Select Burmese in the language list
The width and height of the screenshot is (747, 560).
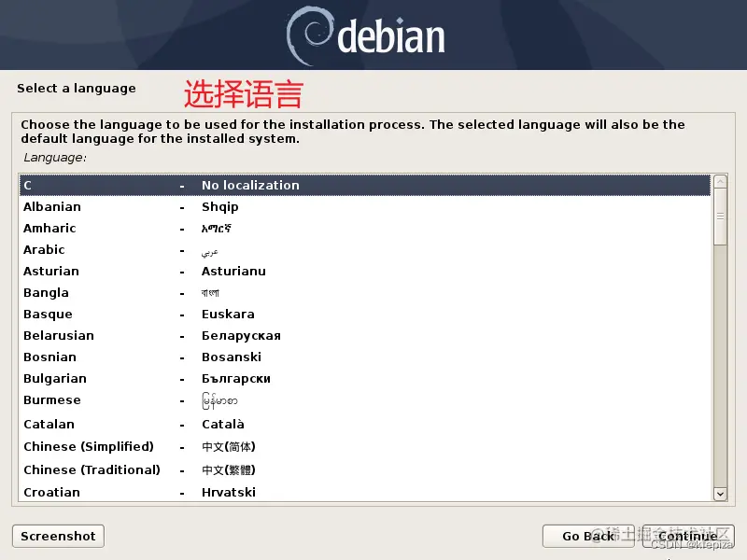(365, 400)
